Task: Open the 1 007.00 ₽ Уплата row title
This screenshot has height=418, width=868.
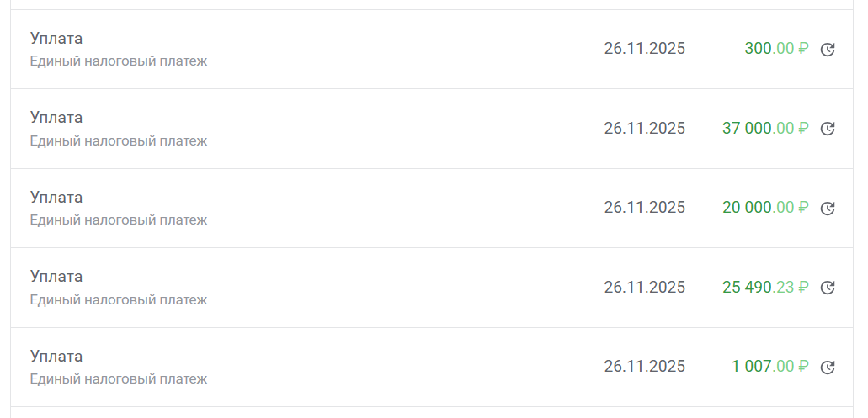Action: pyautogui.click(x=56, y=356)
